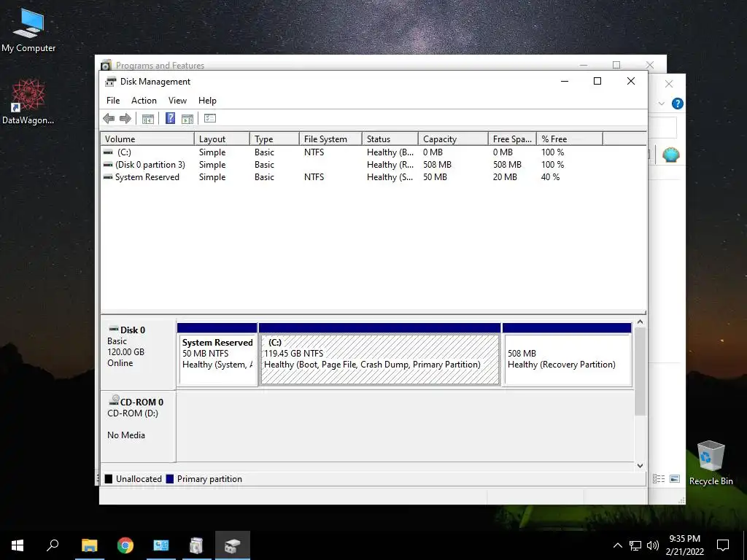This screenshot has width=747, height=560.
Task: Sort by the Type column header
Action: [x=274, y=139]
